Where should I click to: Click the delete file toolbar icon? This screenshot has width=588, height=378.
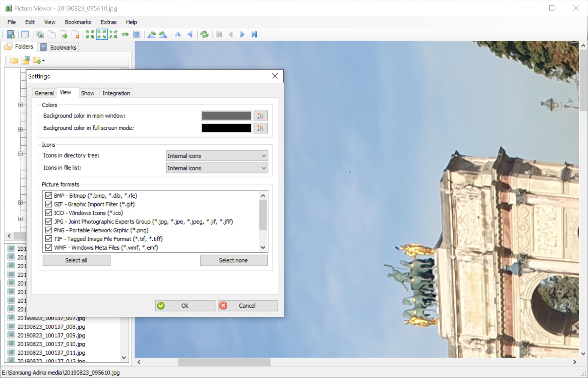point(75,34)
